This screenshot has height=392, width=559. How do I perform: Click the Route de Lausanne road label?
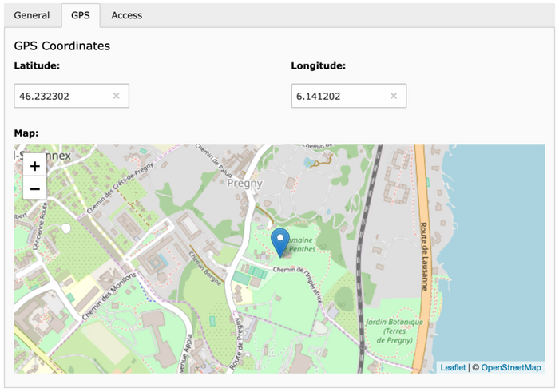tap(424, 256)
